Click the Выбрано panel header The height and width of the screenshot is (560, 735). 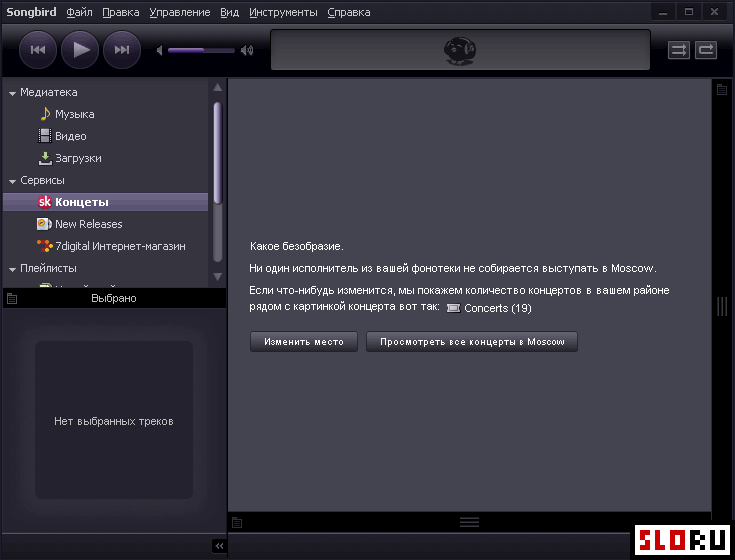click(114, 298)
